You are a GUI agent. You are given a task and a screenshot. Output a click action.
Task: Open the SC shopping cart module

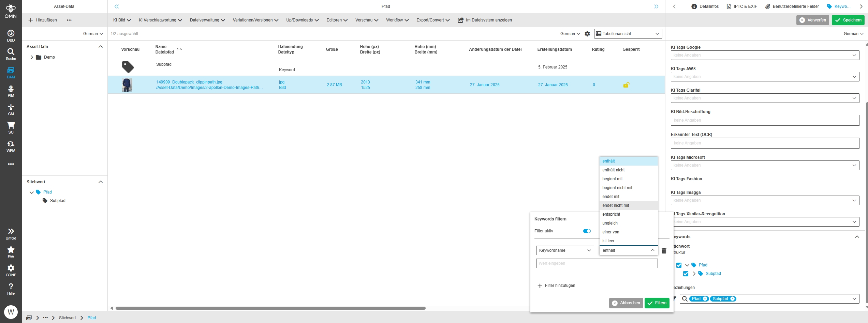11,128
